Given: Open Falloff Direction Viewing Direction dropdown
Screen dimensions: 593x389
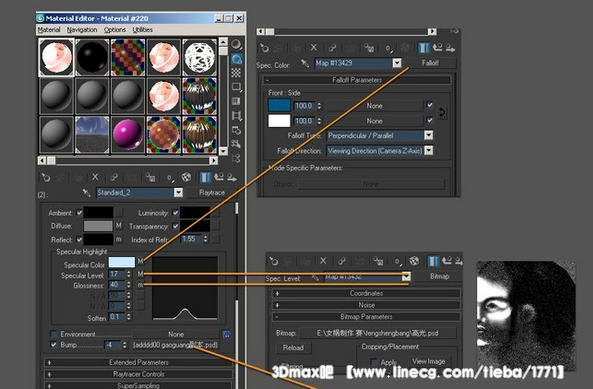Looking at the screenshot, I should 428,150.
